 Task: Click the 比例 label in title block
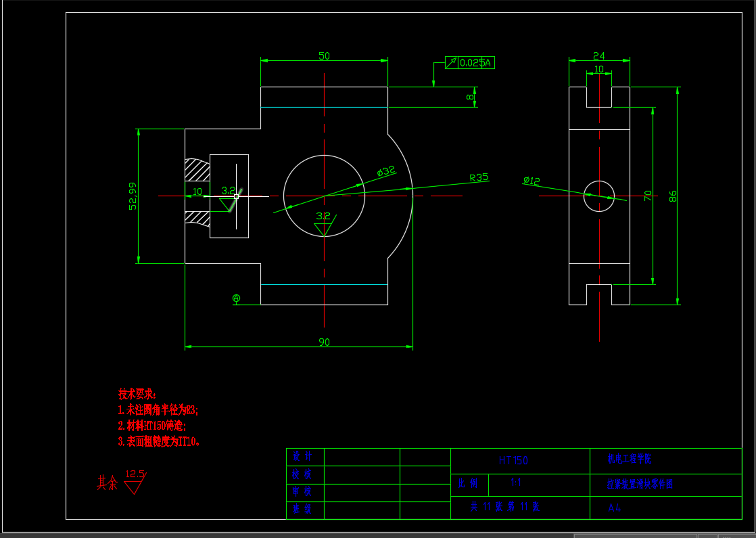tap(468, 483)
